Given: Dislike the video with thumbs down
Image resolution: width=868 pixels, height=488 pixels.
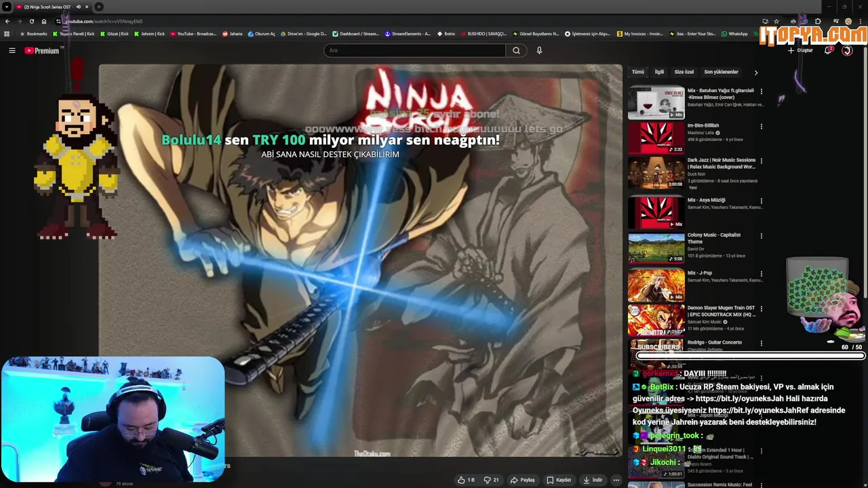Looking at the screenshot, I should click(491, 480).
